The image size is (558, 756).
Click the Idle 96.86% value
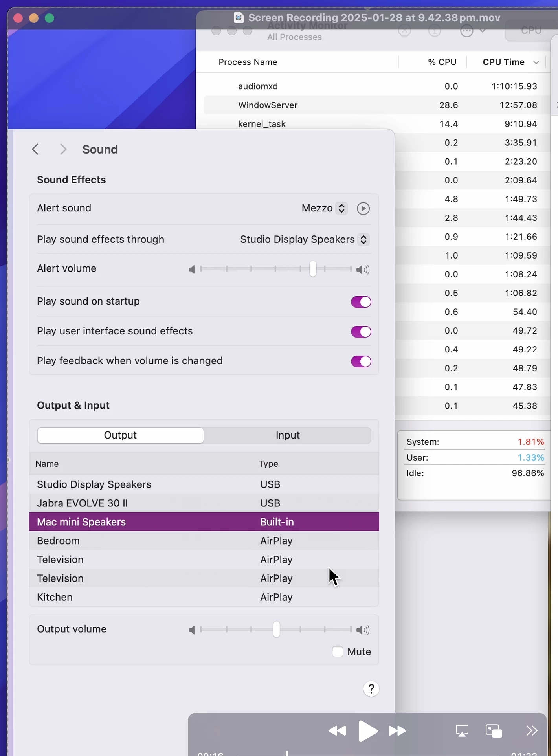point(528,473)
